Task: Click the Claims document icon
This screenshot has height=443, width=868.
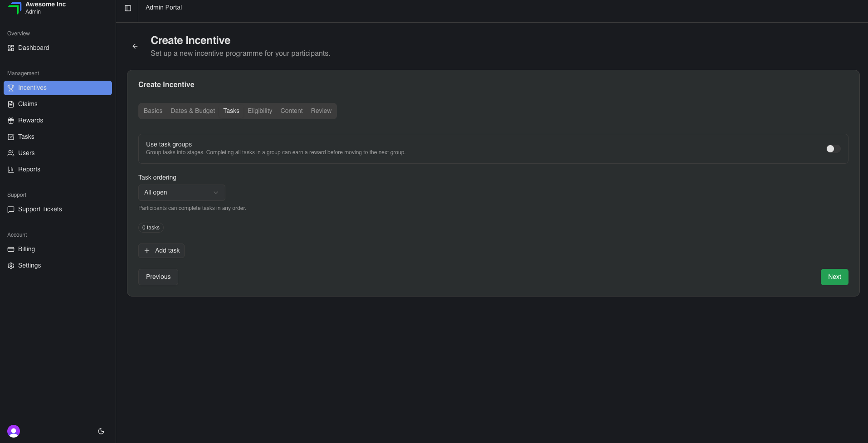Action: [x=11, y=104]
